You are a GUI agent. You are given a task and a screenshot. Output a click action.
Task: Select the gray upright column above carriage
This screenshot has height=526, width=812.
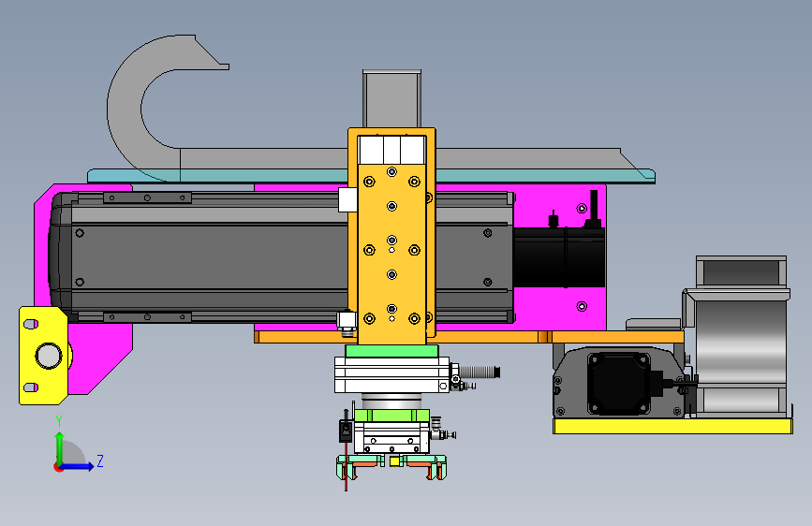pos(392,98)
